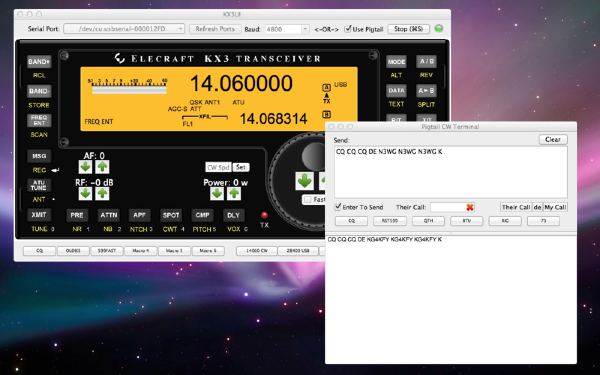Screen dimensions: 600x375
Task: Open the Serial Port dropdown
Action: click(124, 29)
